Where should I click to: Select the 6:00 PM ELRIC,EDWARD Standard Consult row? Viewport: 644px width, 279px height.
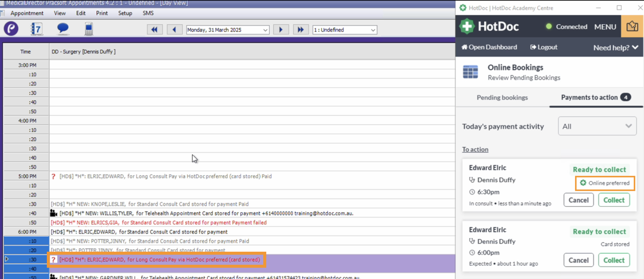(252, 232)
